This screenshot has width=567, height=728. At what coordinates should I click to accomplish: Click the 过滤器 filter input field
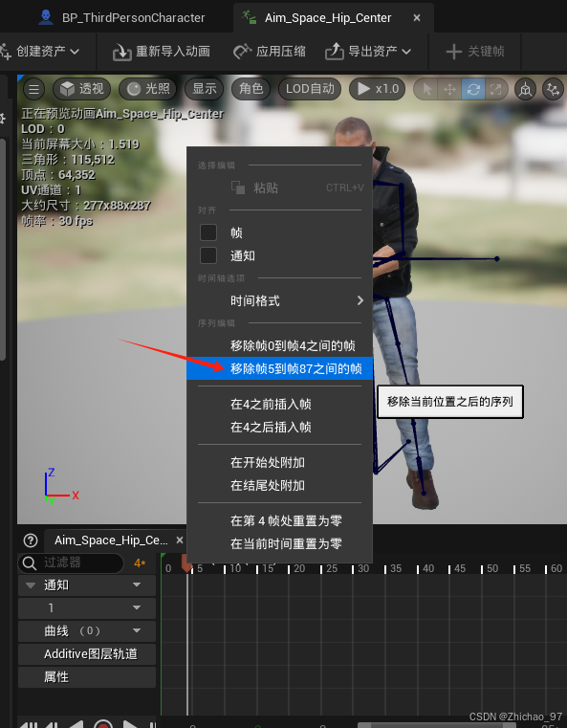pos(71,563)
